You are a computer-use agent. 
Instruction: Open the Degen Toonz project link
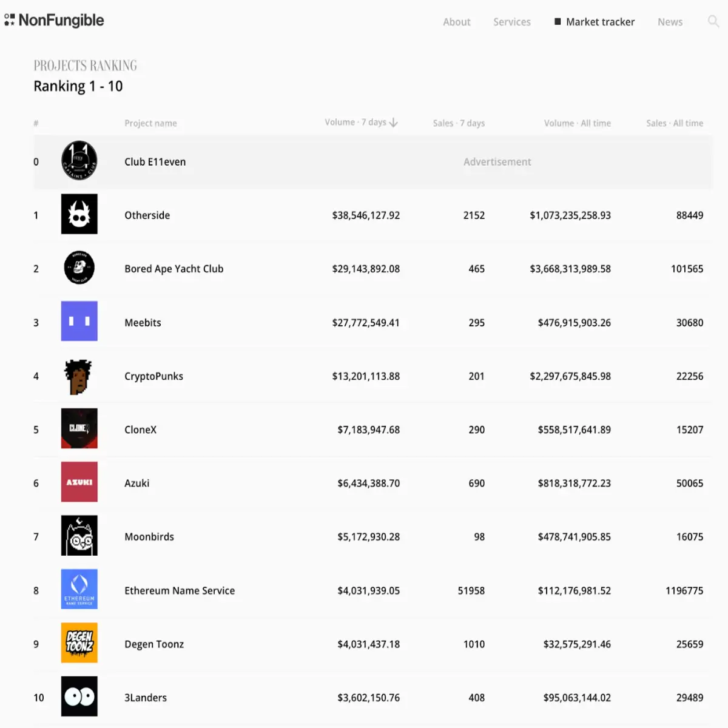pos(154,644)
